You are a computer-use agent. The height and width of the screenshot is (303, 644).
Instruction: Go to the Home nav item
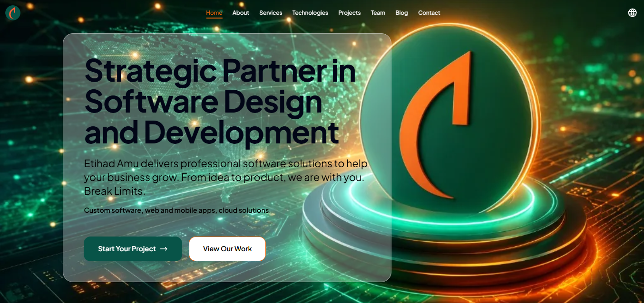(214, 13)
